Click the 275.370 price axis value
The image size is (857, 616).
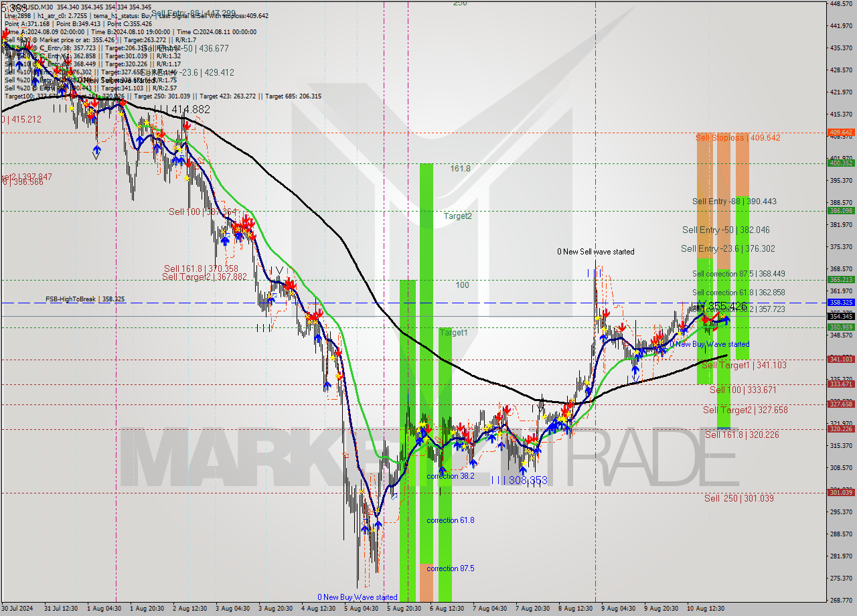pyautogui.click(x=841, y=578)
